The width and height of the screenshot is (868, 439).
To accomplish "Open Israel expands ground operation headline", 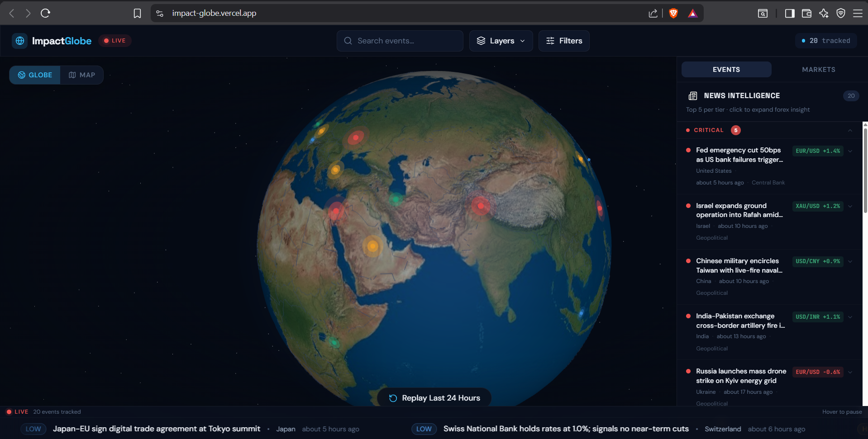I will tap(739, 210).
